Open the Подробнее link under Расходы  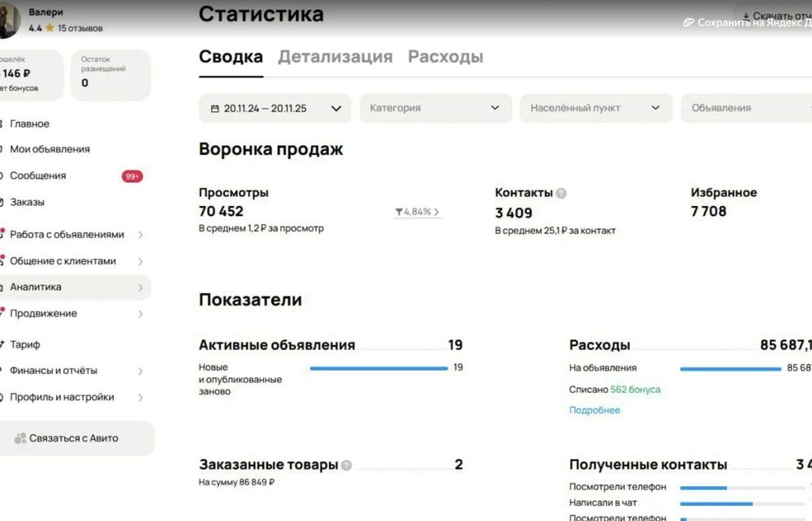point(594,410)
